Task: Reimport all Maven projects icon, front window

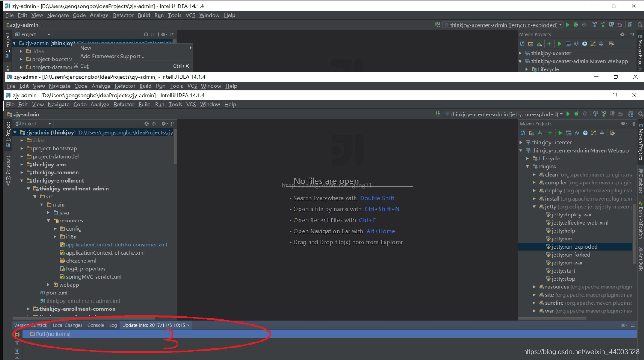Action: click(x=523, y=133)
